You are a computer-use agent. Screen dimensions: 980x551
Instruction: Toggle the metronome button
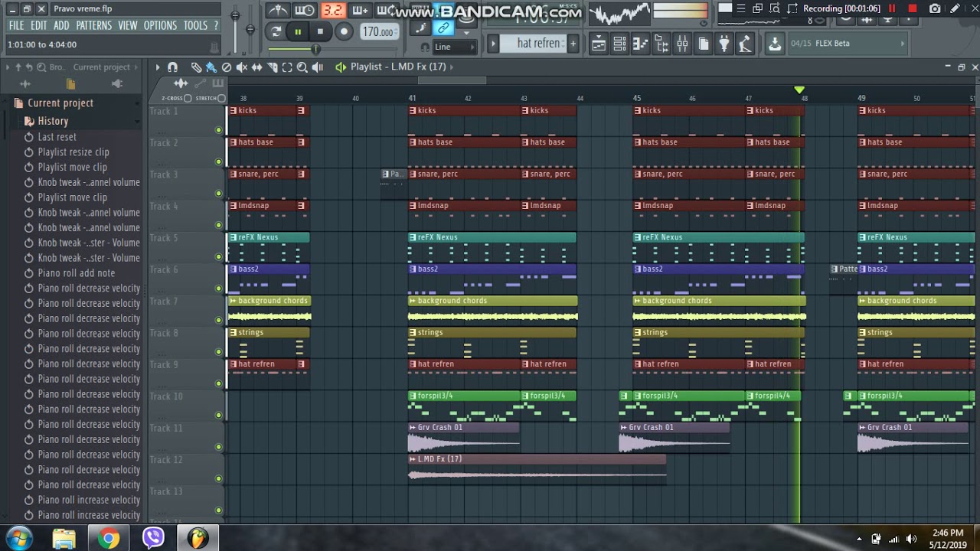279,10
